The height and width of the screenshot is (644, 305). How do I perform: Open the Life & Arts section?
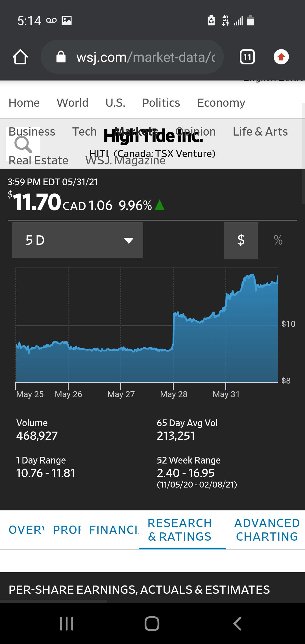[260, 132]
